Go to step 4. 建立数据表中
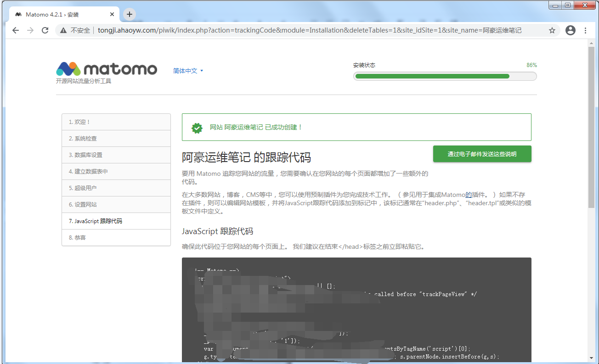Viewport: 599px width, 364px height. click(116, 172)
